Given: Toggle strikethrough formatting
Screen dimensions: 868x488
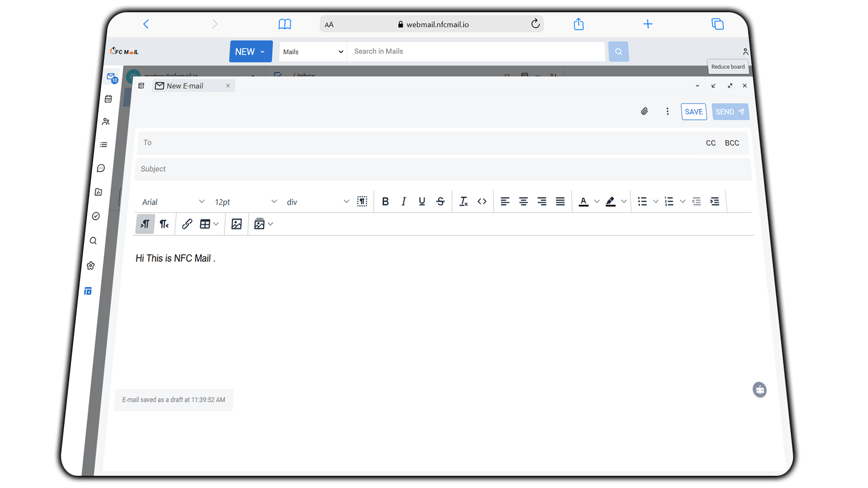Looking at the screenshot, I should (440, 202).
